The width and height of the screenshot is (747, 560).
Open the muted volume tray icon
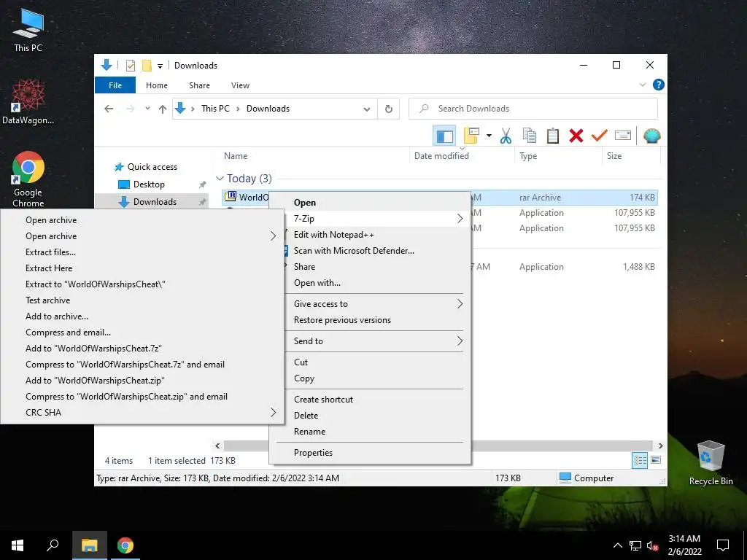point(653,545)
